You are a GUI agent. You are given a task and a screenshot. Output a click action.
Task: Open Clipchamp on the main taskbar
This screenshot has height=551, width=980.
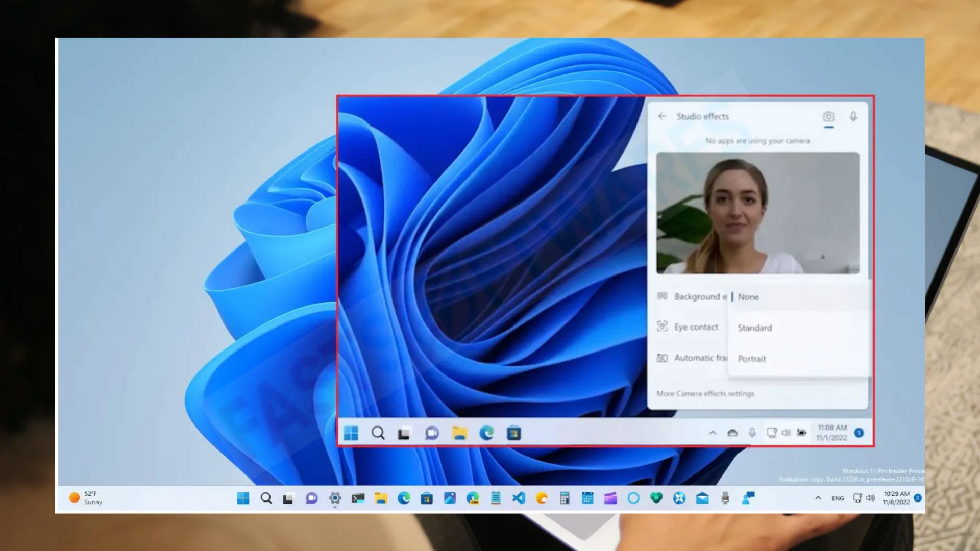[x=610, y=498]
